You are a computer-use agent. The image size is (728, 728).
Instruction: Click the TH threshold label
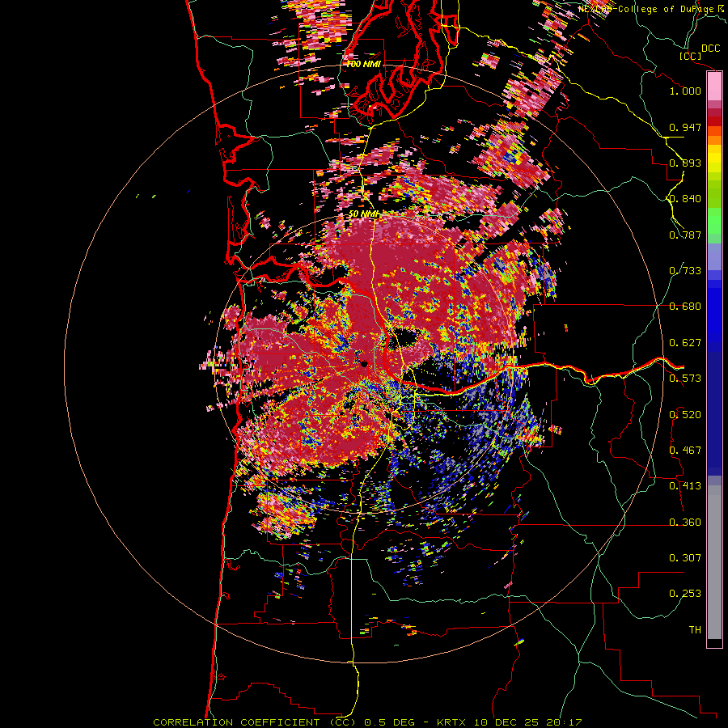pyautogui.click(x=695, y=630)
